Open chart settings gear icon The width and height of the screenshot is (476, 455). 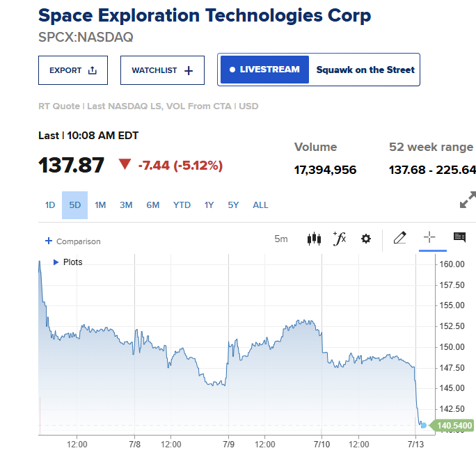coord(366,239)
